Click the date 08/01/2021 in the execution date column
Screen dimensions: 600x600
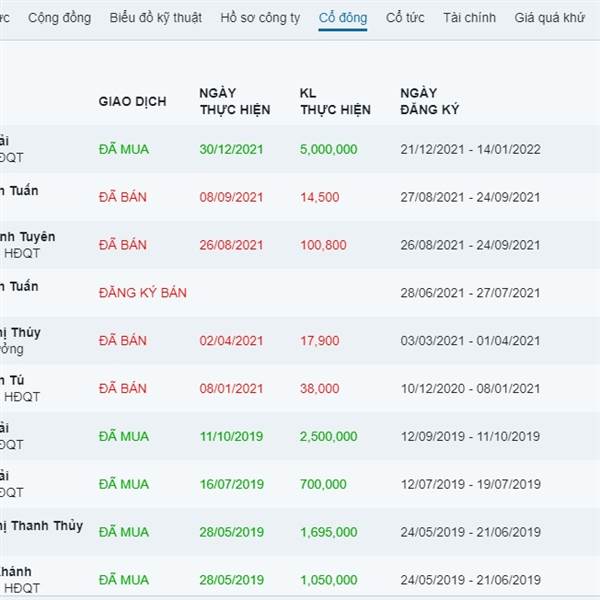[x=232, y=388]
